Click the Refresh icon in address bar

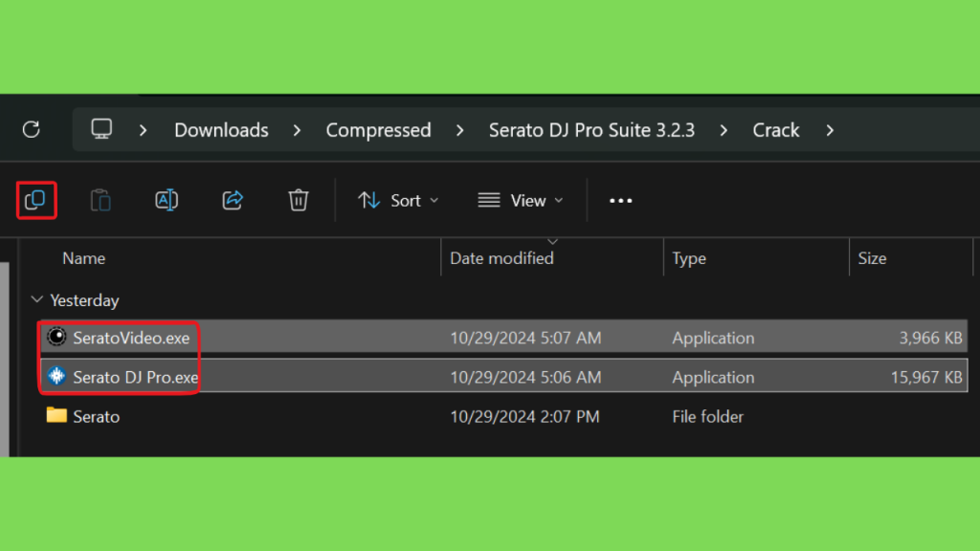click(x=32, y=129)
